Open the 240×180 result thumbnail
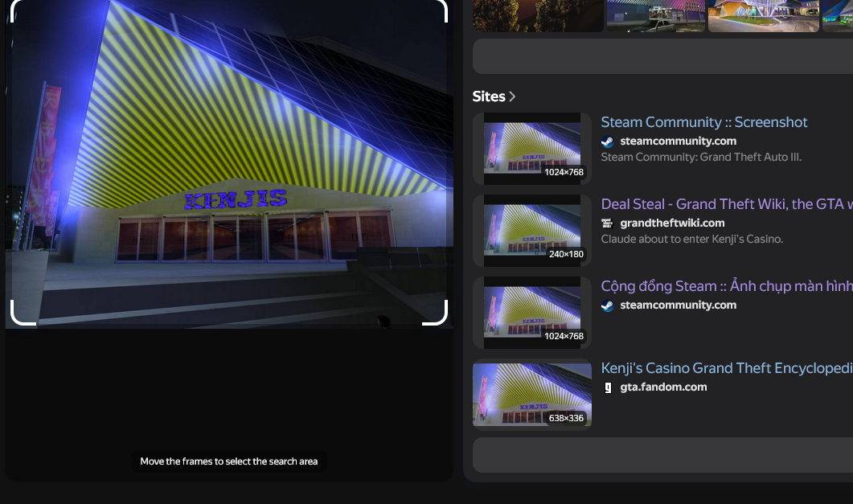 [x=532, y=230]
